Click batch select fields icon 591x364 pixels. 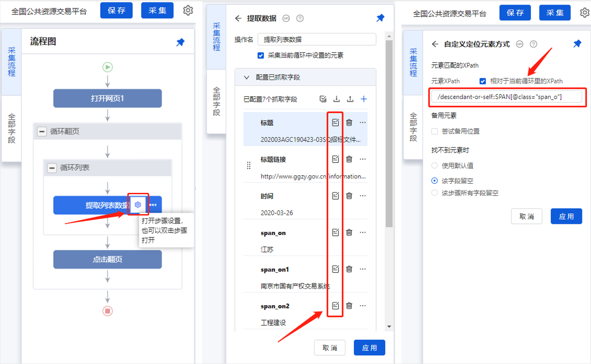pyautogui.click(x=323, y=99)
